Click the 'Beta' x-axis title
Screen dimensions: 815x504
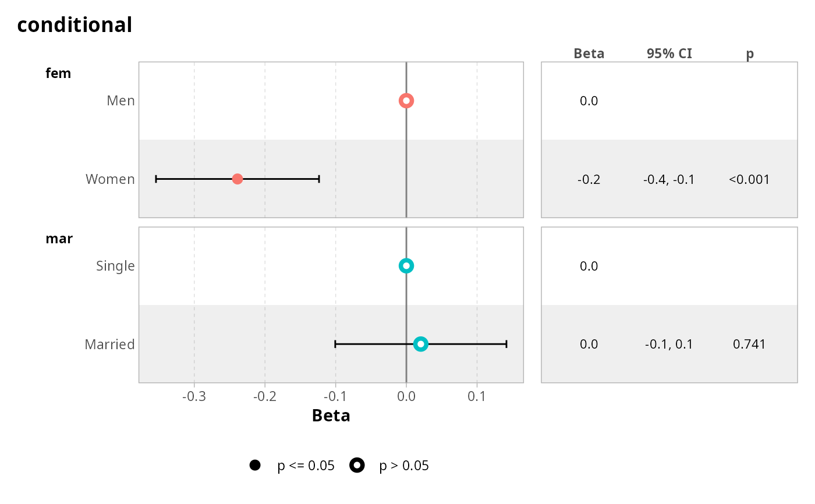tap(331, 416)
